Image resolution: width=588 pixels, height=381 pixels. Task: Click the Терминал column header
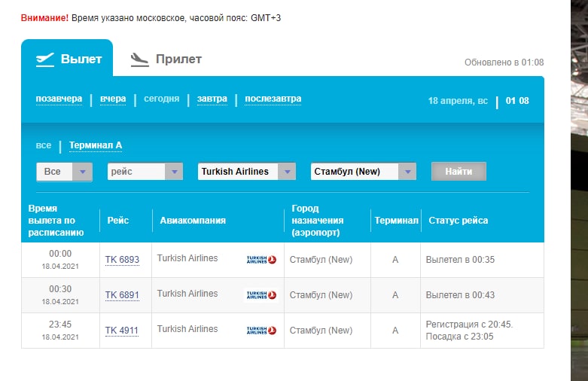click(396, 221)
